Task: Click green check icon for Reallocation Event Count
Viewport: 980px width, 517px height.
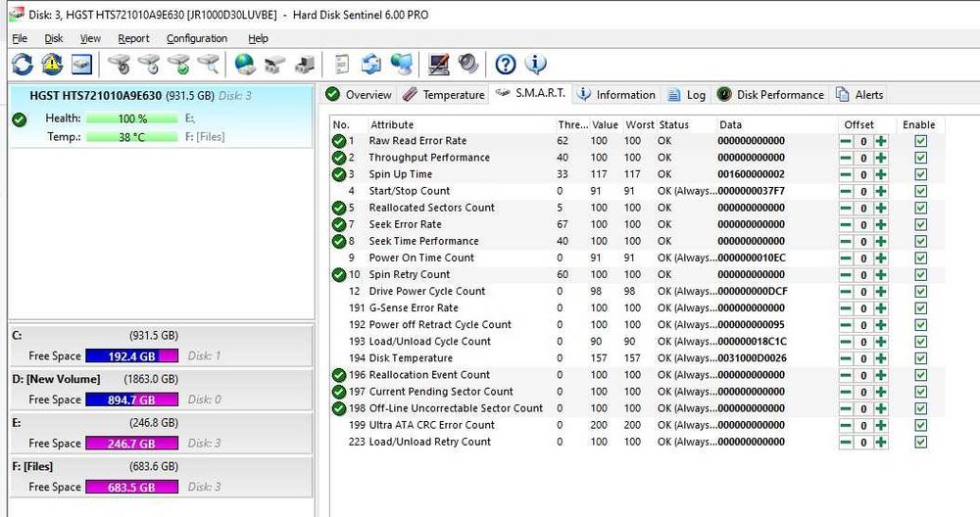Action: (339, 375)
